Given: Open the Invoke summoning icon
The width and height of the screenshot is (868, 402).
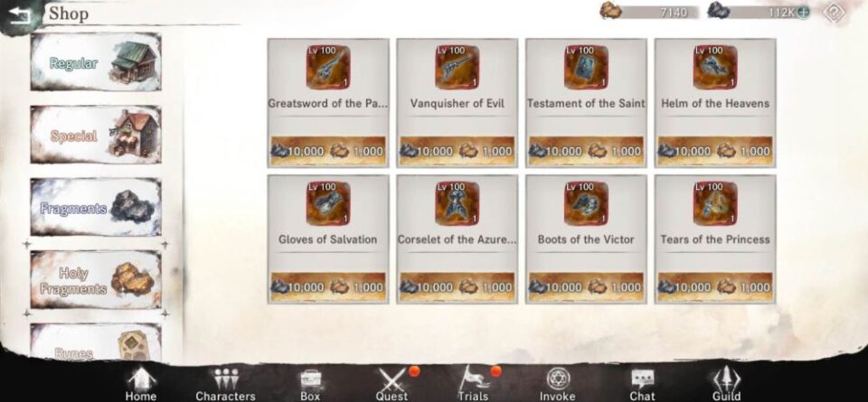Looking at the screenshot, I should (x=558, y=384).
